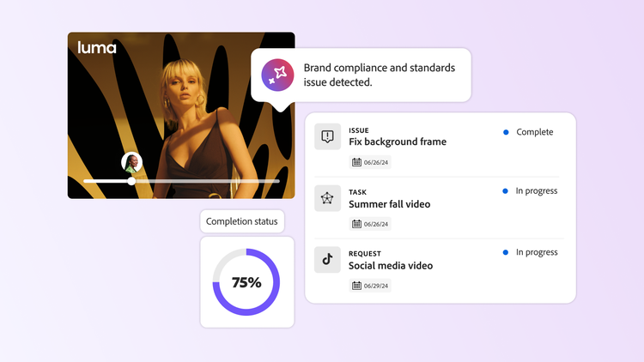644x362 pixels.
Task: Click the ISSUE label above Fix background frame
Action: pyautogui.click(x=359, y=130)
